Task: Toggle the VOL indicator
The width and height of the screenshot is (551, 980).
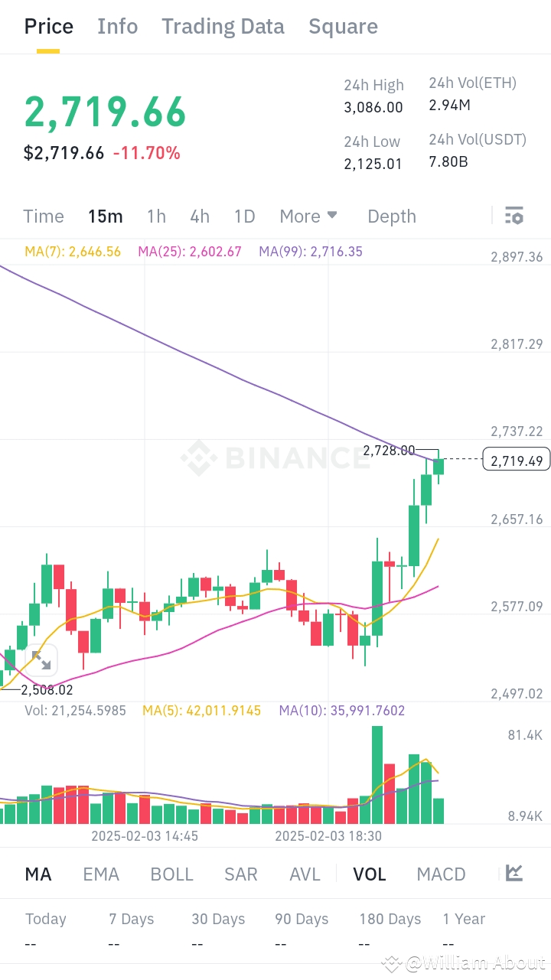Action: pyautogui.click(x=370, y=874)
